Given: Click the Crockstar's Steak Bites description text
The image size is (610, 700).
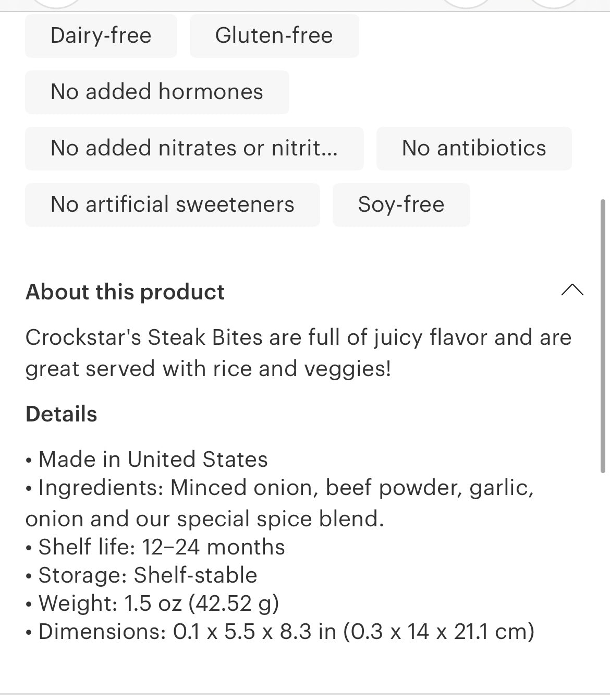Looking at the screenshot, I should (x=298, y=353).
